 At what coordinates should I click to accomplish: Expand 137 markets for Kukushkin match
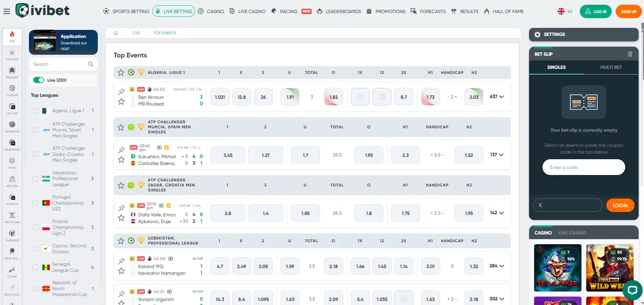pyautogui.click(x=497, y=155)
